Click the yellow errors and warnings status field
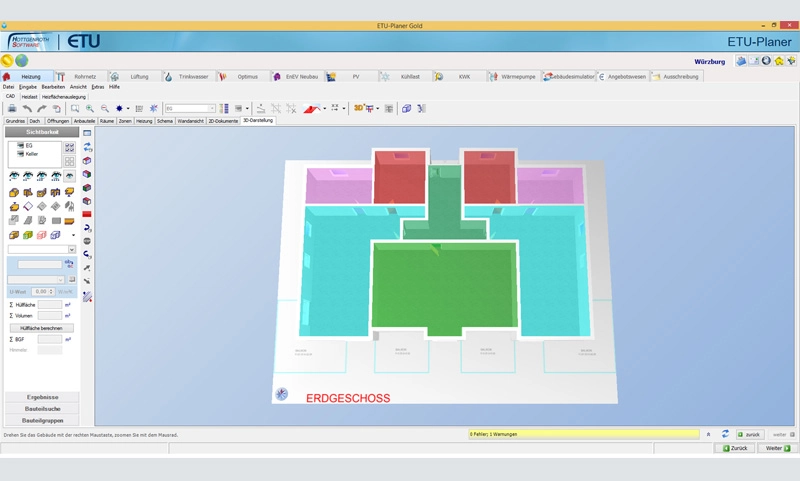The height and width of the screenshot is (481, 800). click(583, 434)
